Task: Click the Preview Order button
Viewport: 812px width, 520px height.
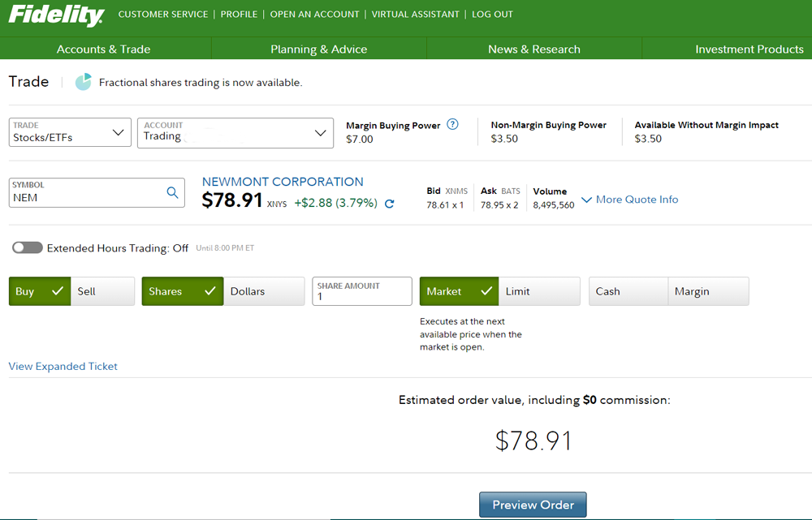Action: 533,505
